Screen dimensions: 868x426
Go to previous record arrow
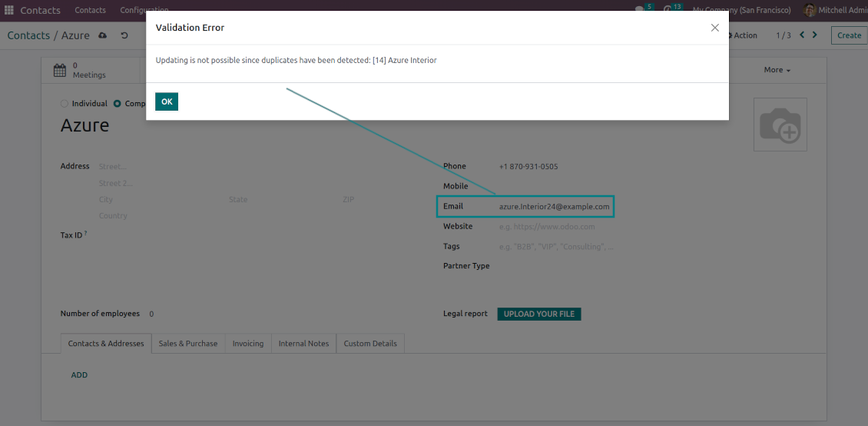click(x=802, y=35)
